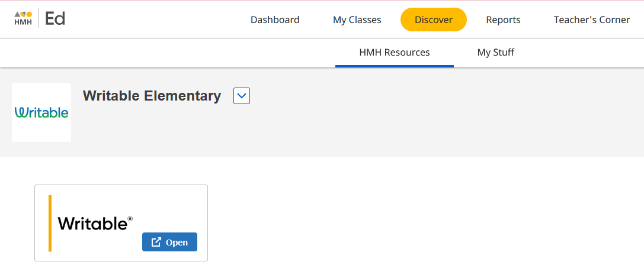Click the external link icon on Open

pos(156,242)
